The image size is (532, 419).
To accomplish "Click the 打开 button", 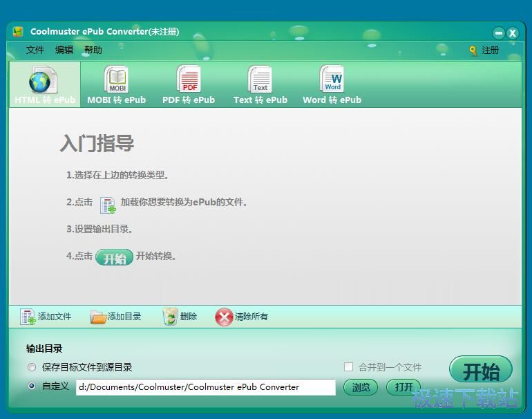I will 403,387.
